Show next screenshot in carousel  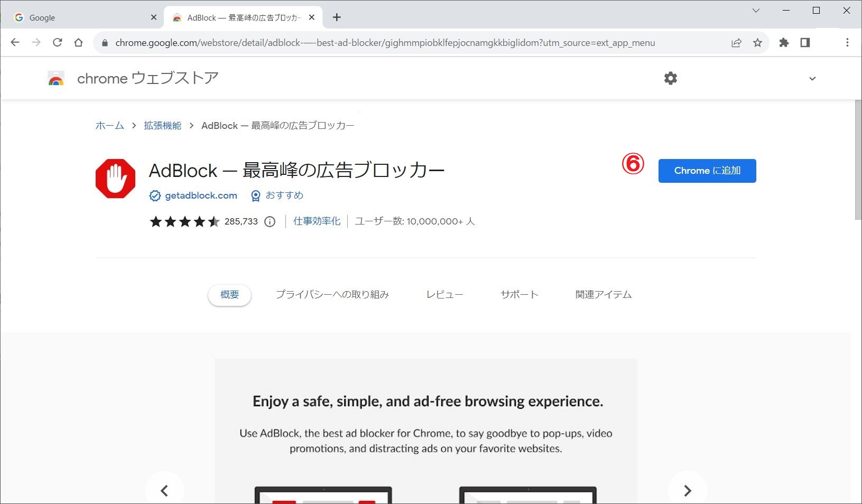[688, 491]
